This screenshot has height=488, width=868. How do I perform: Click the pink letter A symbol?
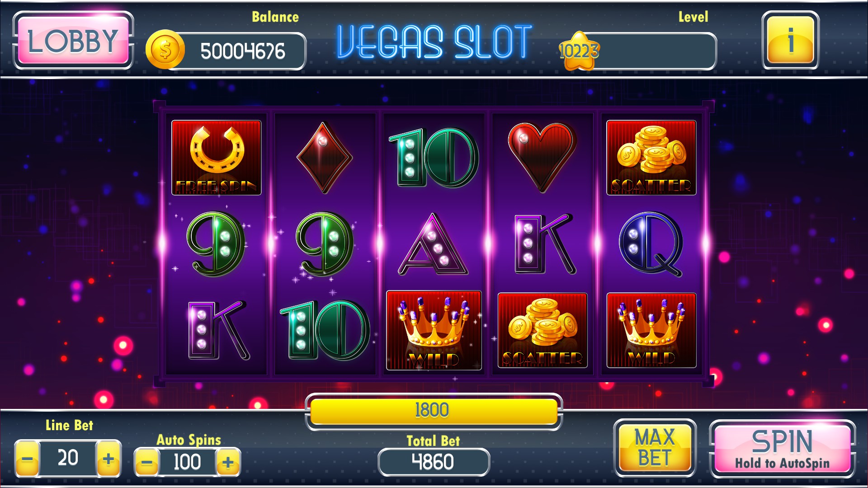(x=433, y=244)
